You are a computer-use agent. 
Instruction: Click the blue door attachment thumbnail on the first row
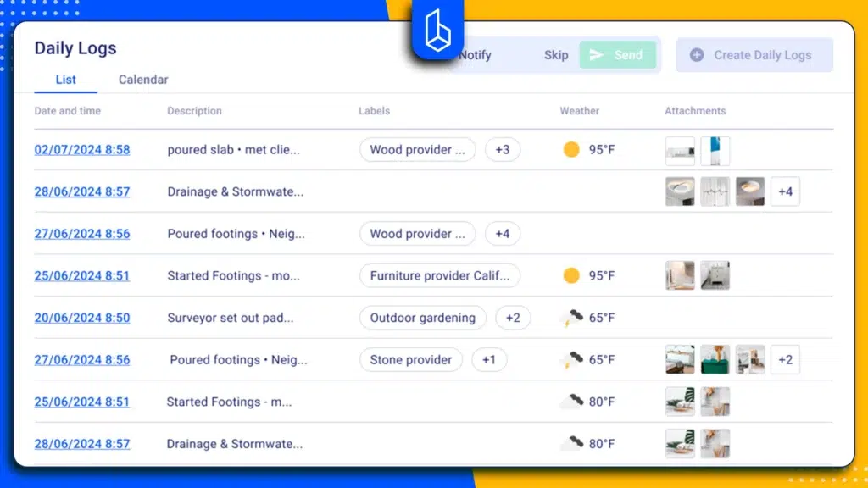click(x=715, y=149)
